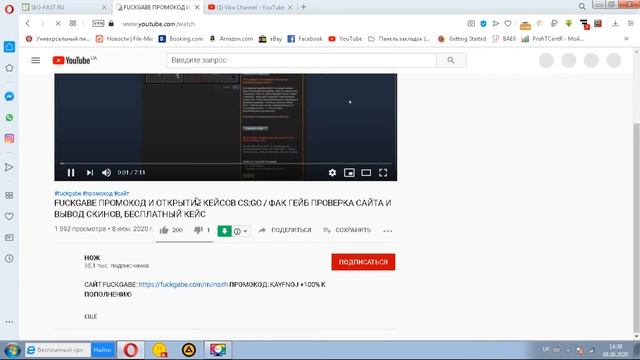Open history clock icon in Opera sidebar
The width and height of the screenshot is (640, 360).
tap(9, 258)
